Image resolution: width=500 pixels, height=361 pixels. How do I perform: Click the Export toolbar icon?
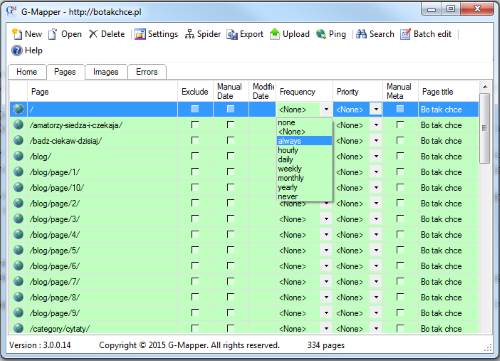(x=232, y=34)
